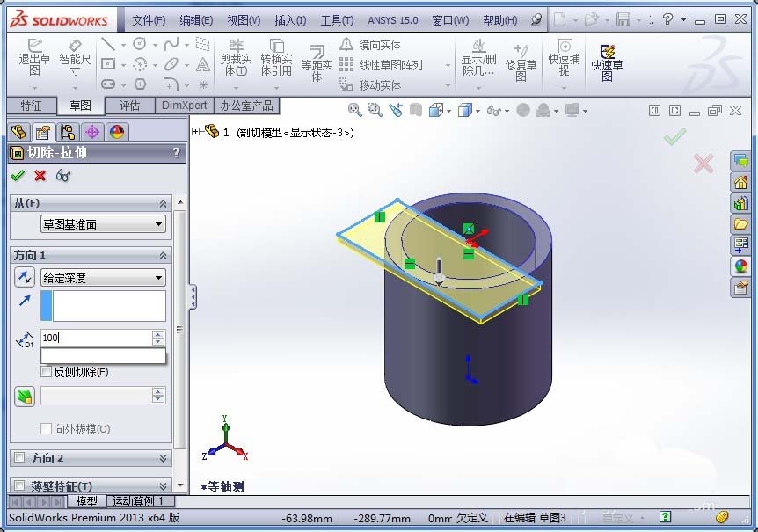Image resolution: width=758 pixels, height=532 pixels.
Task: Open Smart Dimension dropdown arrow
Action: click(75, 88)
